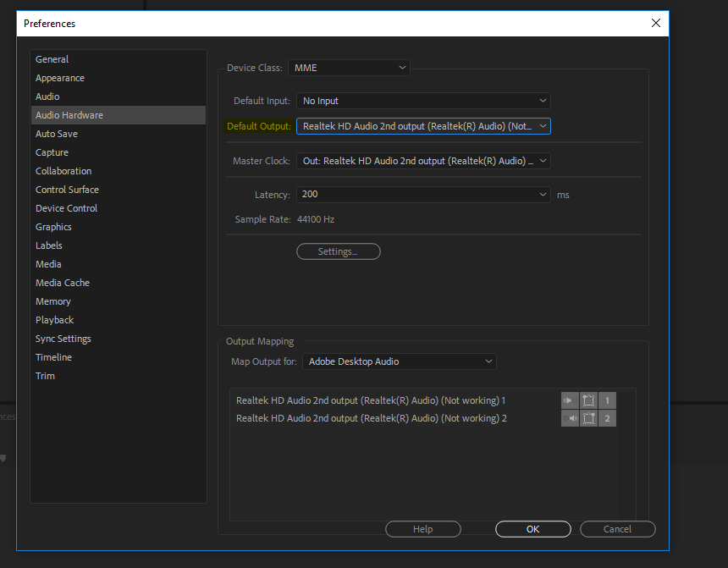The width and height of the screenshot is (728, 568).
Task: Open the Map Output for dropdown
Action: (399, 361)
